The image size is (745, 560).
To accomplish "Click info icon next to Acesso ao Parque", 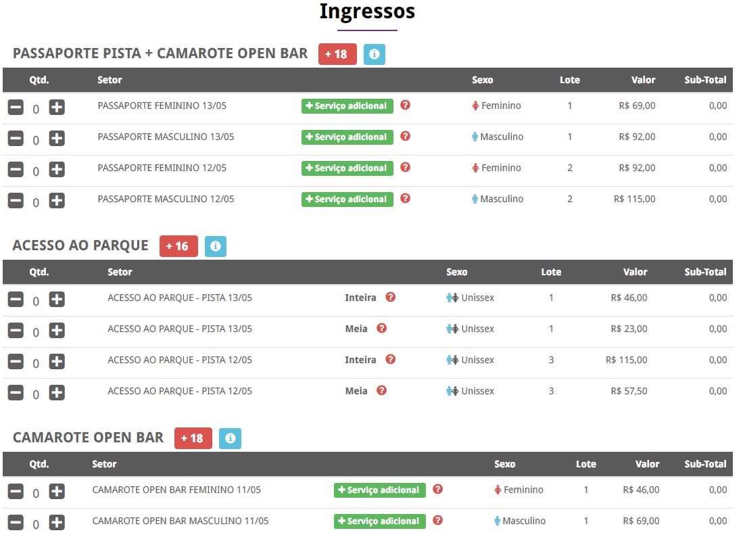I will pyautogui.click(x=215, y=247).
